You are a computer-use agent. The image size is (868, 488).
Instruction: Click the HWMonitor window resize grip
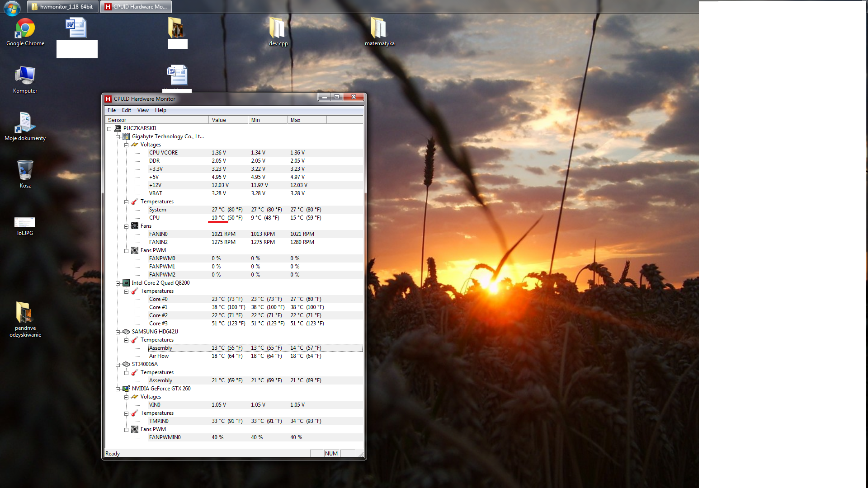coord(360,454)
